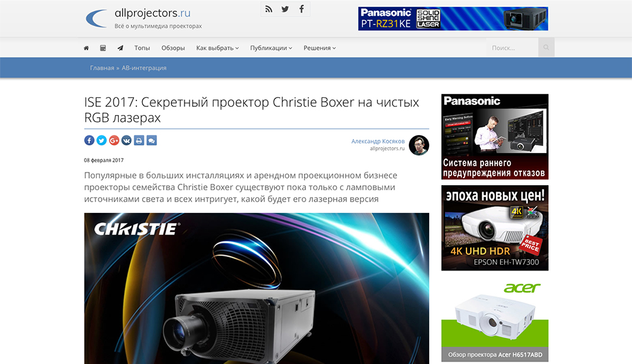Share article on Twitter round icon
The height and width of the screenshot is (364, 632).
pos(102,140)
